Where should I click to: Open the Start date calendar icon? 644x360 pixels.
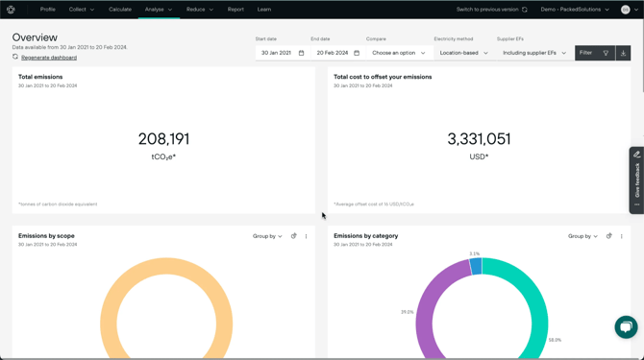point(301,53)
